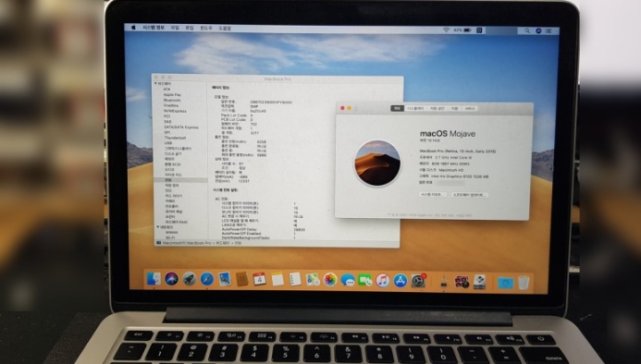Open the 편집 menu in menu bar
Screen dimensions: 641x364
(190, 29)
